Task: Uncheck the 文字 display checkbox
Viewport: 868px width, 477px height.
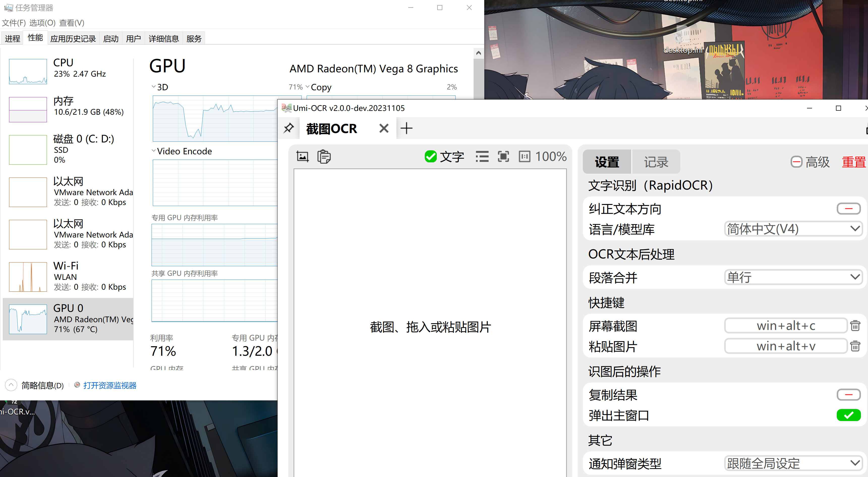Action: pos(431,156)
